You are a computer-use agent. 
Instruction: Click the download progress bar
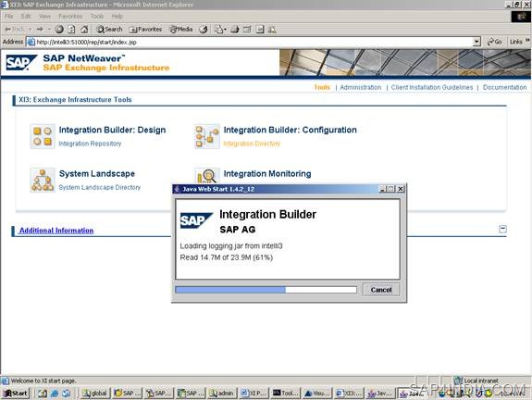[x=266, y=290]
